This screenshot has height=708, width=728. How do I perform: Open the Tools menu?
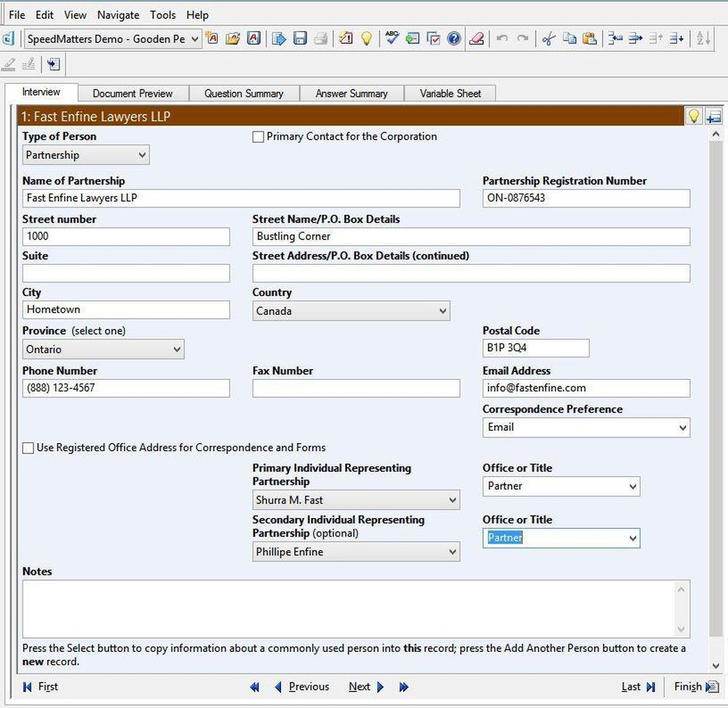163,15
